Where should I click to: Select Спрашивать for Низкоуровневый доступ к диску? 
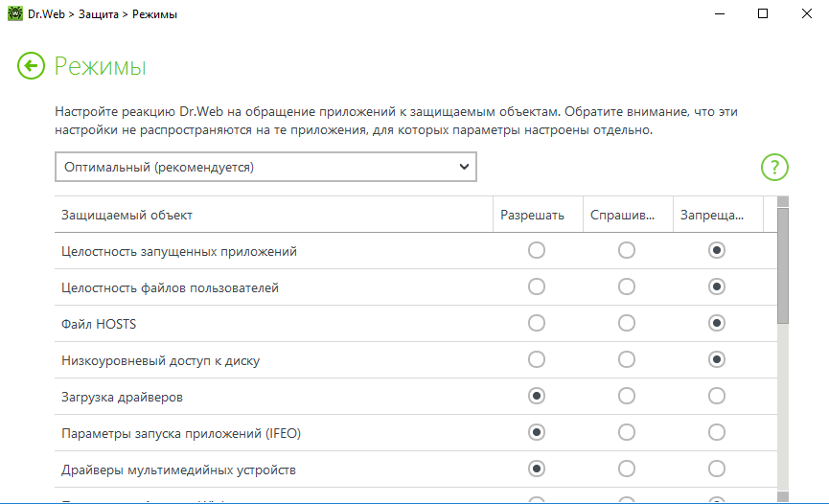627,359
